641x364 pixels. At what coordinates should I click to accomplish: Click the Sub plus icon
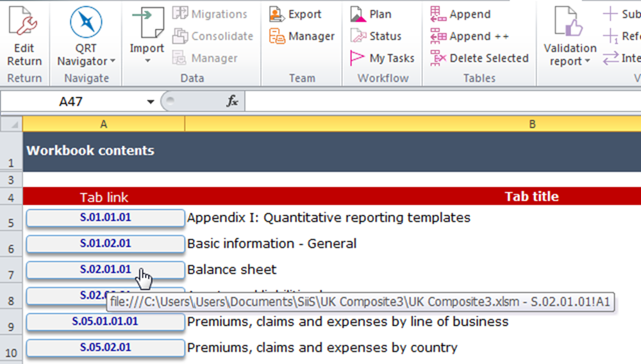(610, 14)
